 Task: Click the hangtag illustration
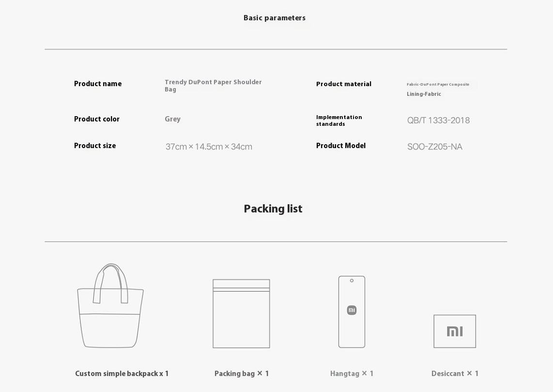click(352, 312)
